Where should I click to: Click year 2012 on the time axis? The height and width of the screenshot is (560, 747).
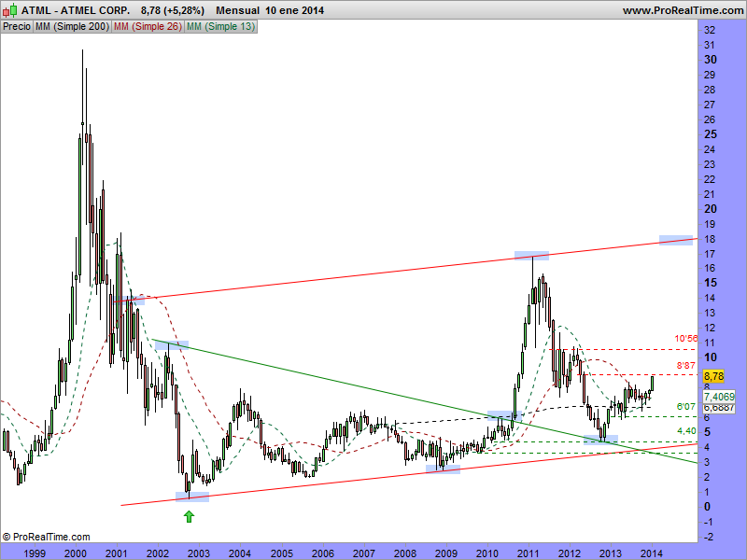(570, 553)
